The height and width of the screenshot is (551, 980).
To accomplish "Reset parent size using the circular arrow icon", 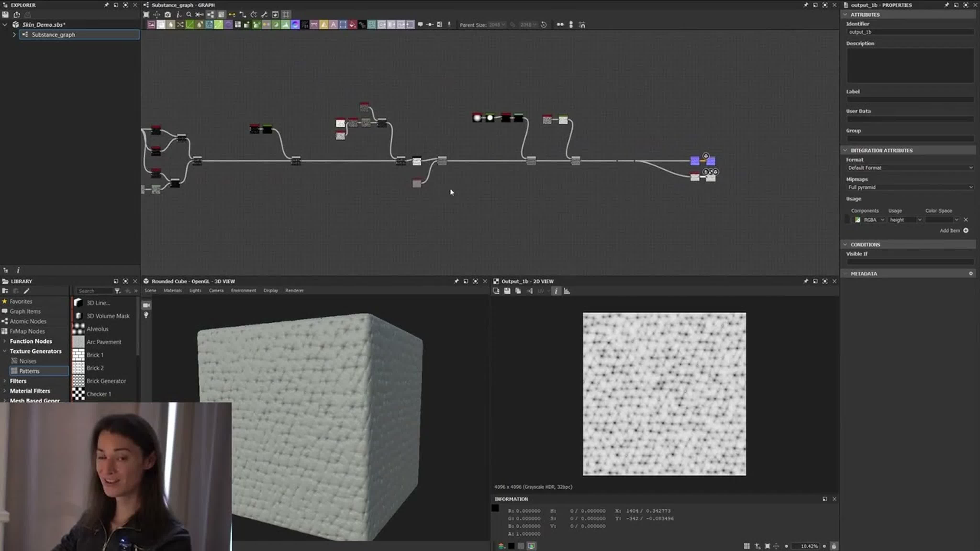I will [544, 25].
